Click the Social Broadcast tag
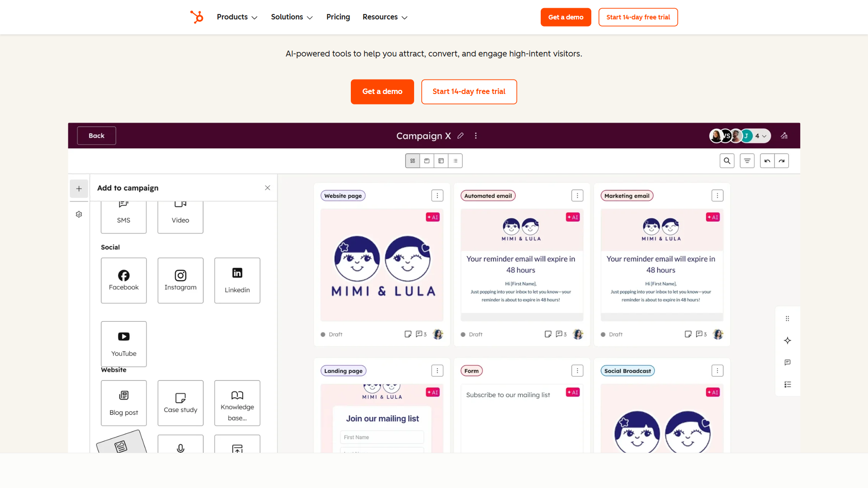The height and width of the screenshot is (488, 868). point(627,371)
